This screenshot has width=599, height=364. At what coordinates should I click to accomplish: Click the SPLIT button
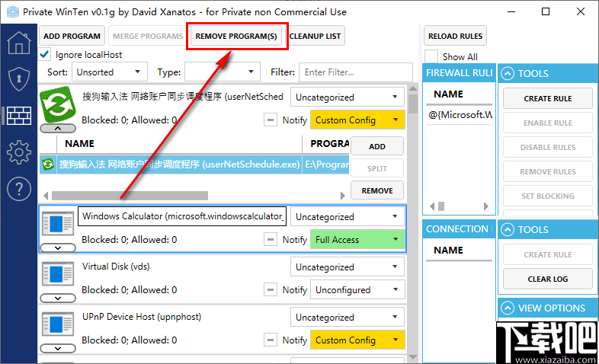(377, 168)
